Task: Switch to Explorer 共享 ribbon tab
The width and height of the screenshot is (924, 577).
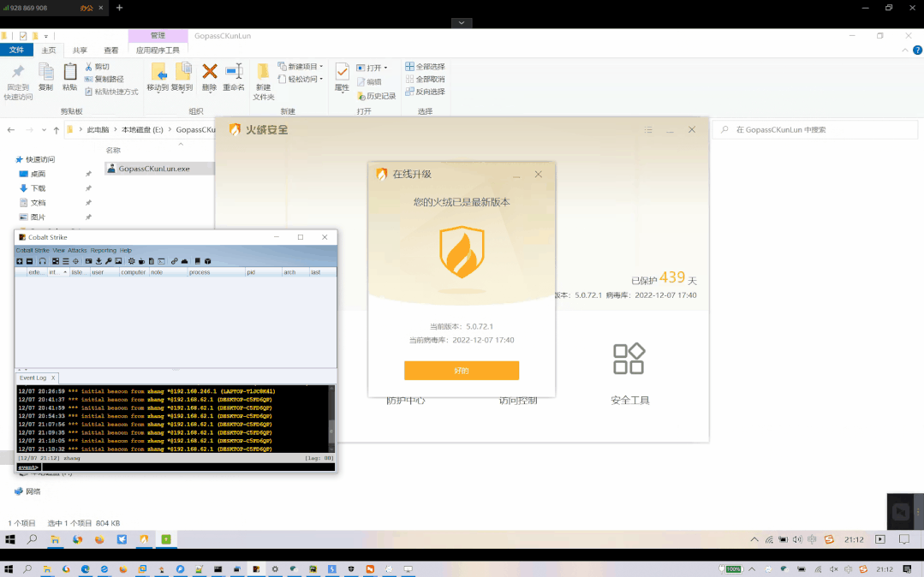Action: [x=80, y=51]
